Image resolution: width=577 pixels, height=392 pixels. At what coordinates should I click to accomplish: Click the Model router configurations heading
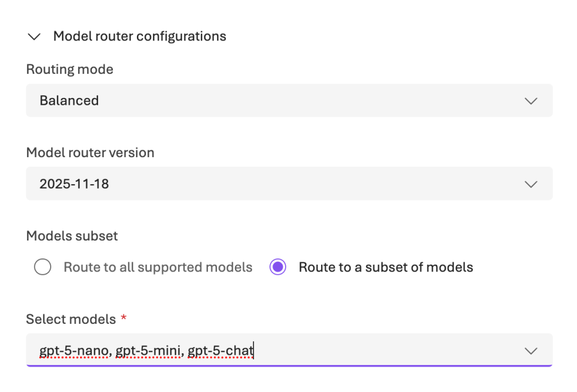coord(139,37)
